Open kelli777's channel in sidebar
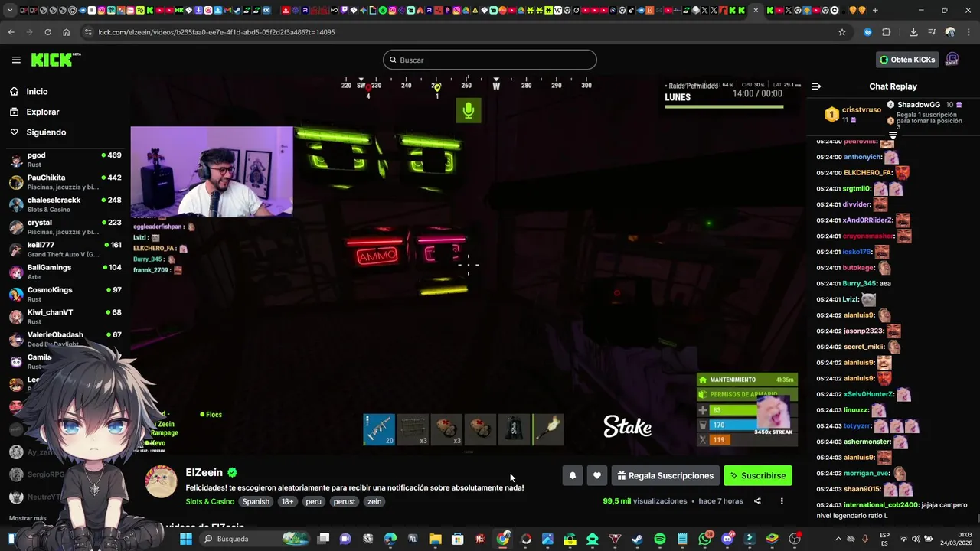980x551 pixels. (65, 249)
